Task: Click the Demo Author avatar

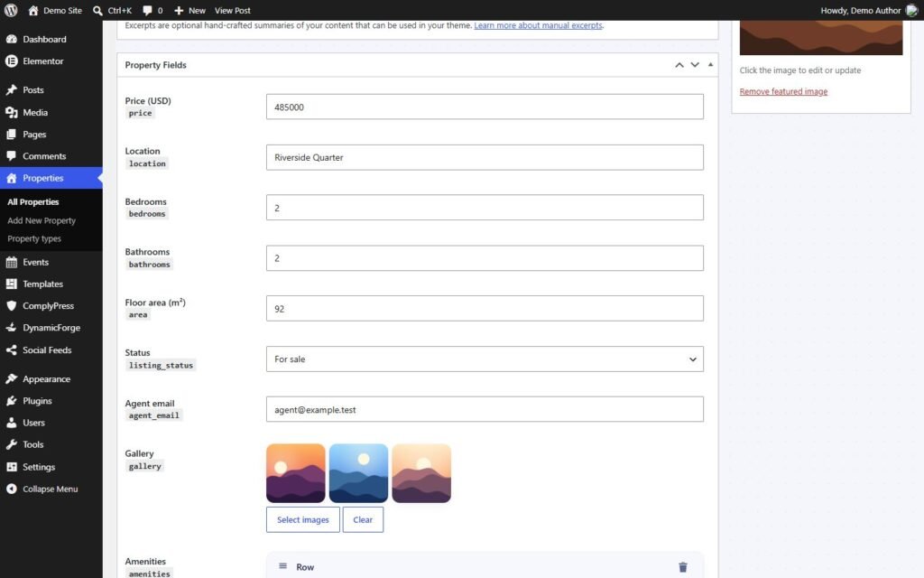Action: tap(911, 10)
